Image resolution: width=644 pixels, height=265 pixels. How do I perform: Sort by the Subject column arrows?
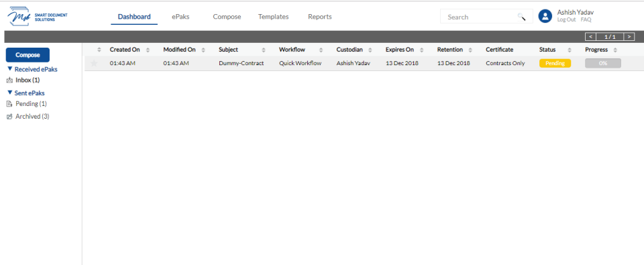[264, 50]
